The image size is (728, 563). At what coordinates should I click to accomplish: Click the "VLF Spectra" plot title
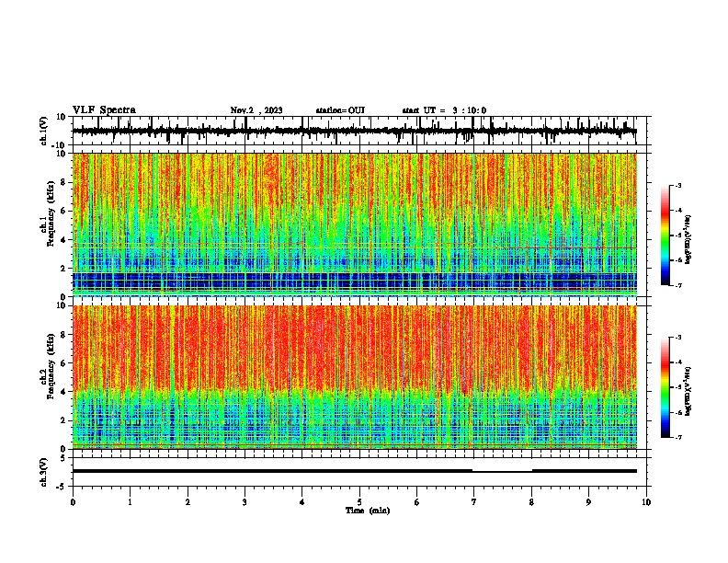point(104,110)
